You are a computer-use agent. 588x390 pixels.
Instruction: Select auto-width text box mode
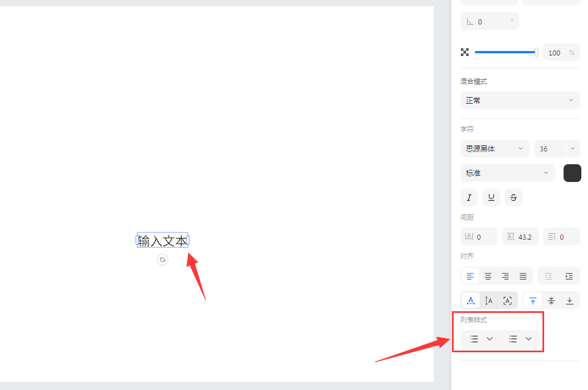coord(470,301)
